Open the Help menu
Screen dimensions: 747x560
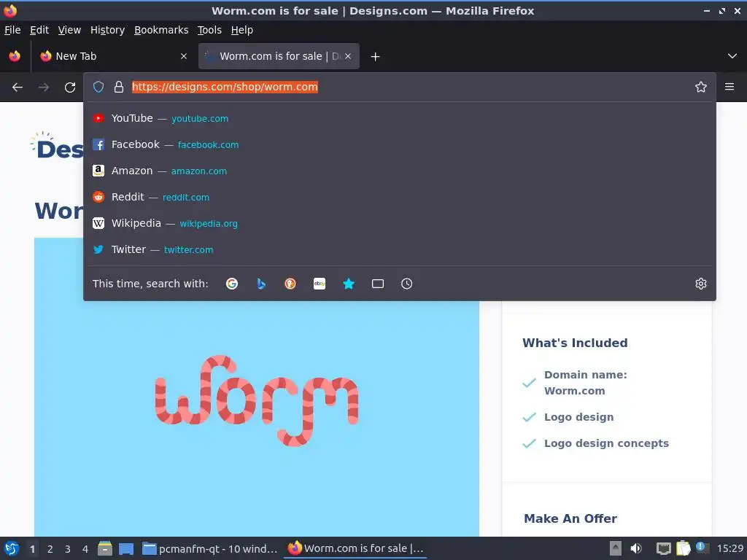point(242,30)
